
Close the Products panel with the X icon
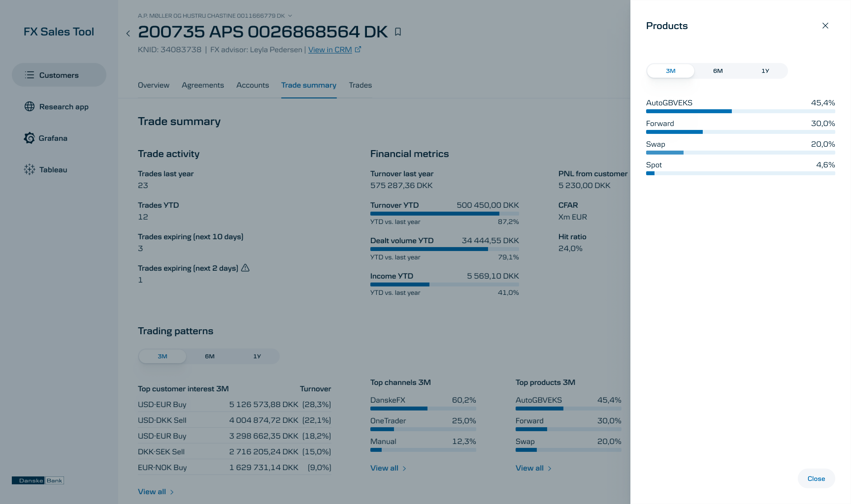(825, 26)
